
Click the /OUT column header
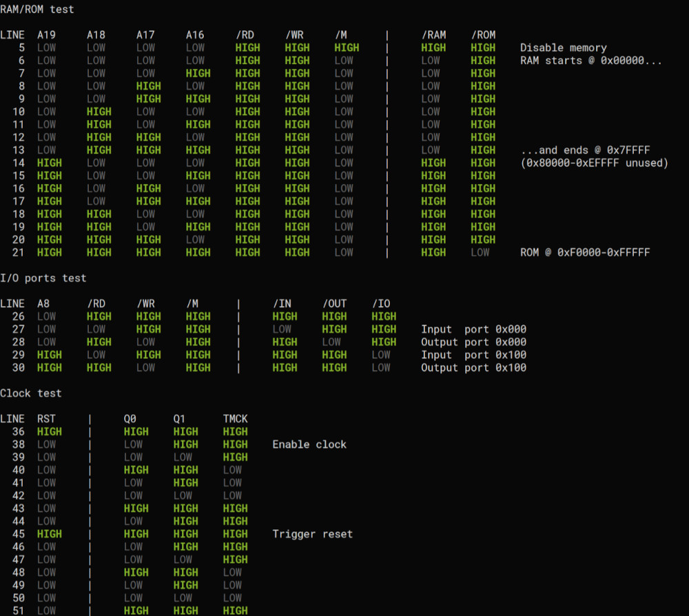[334, 303]
